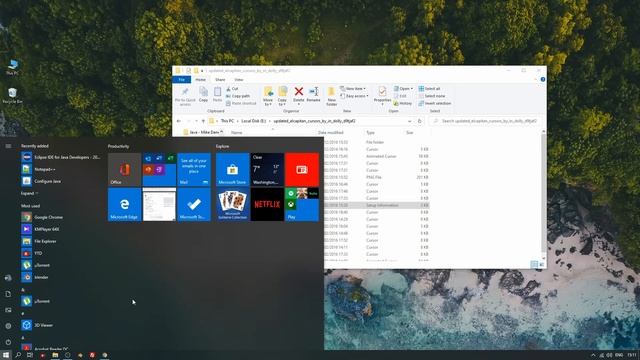
Task: Open the Microsoft Solitaire Collection tile
Action: tap(232, 204)
